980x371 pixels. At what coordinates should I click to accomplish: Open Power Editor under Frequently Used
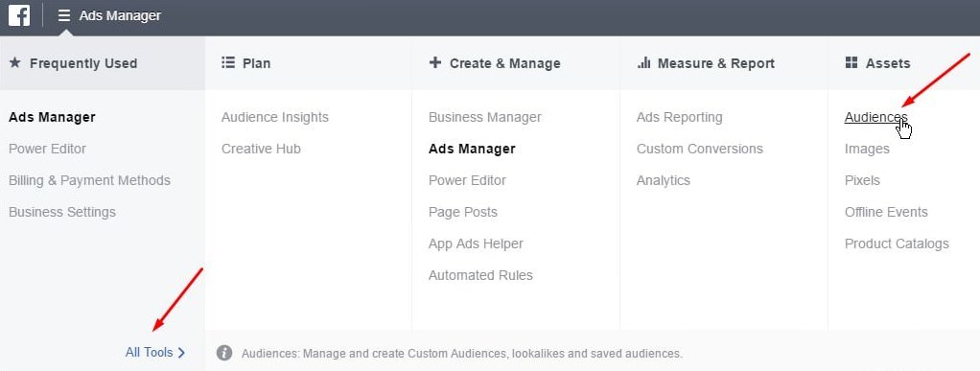point(48,149)
